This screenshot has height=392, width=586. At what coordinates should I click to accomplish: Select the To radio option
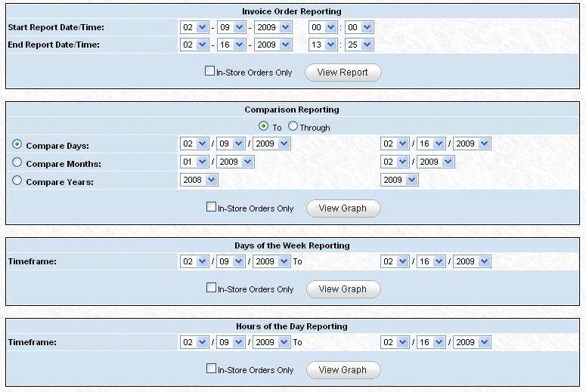tap(263, 126)
